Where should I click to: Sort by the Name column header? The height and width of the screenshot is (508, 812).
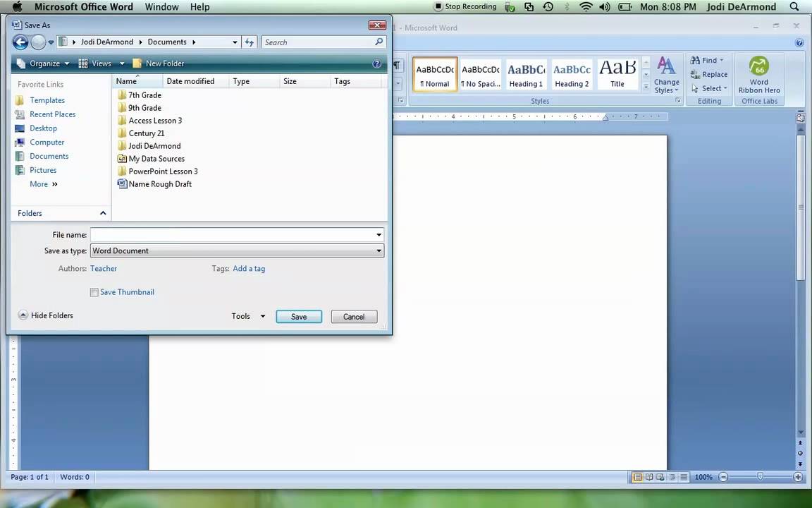tap(137, 81)
